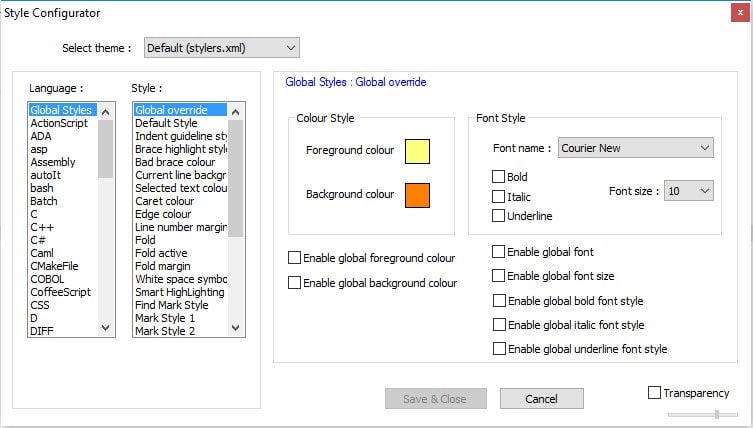753x428 pixels.
Task: Select Caret colour style
Action: click(x=180, y=201)
